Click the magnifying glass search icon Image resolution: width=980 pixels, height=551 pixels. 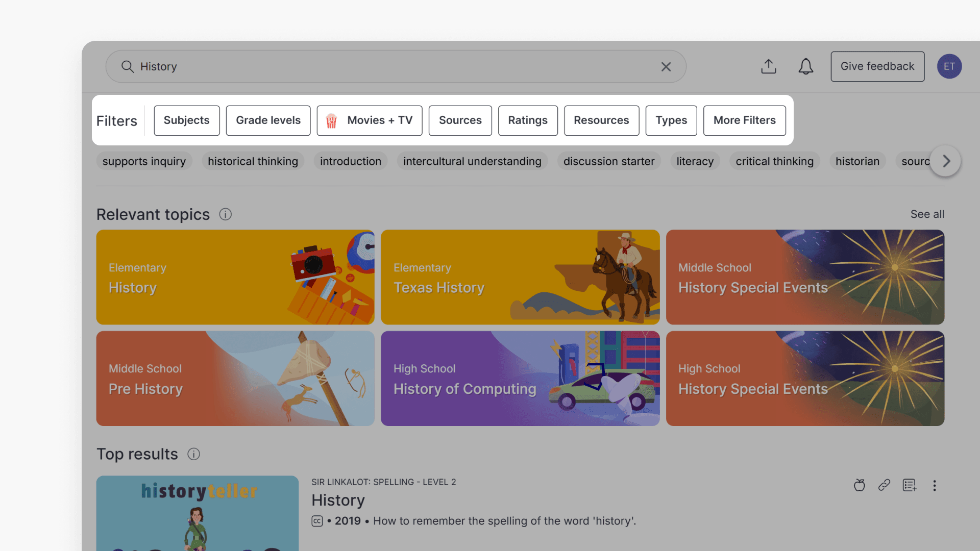(128, 66)
